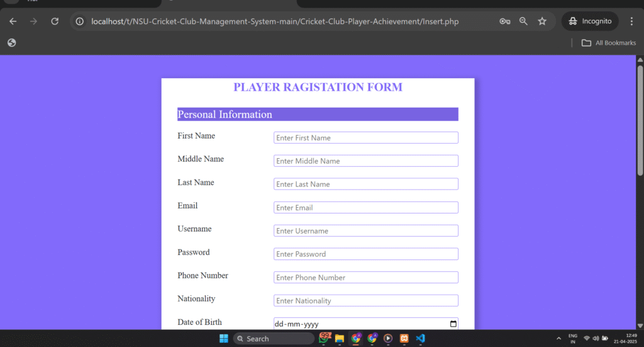Click into the Email field
The width and height of the screenshot is (644, 347).
pyautogui.click(x=366, y=208)
